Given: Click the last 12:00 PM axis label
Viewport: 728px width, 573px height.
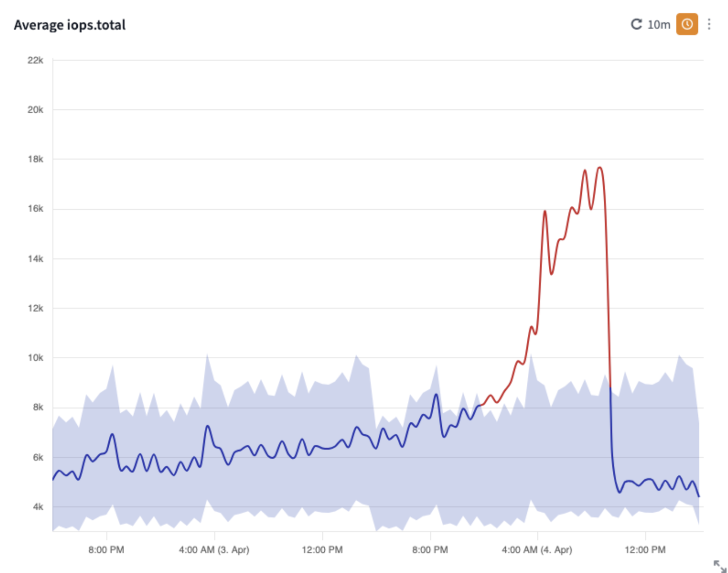Looking at the screenshot, I should click(645, 550).
